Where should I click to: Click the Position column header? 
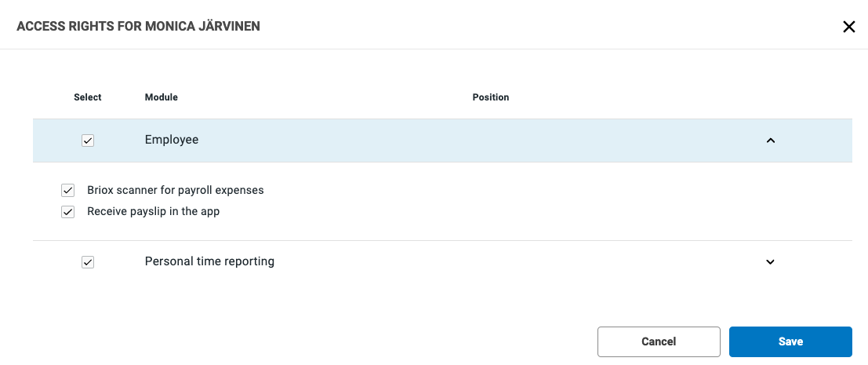[491, 97]
